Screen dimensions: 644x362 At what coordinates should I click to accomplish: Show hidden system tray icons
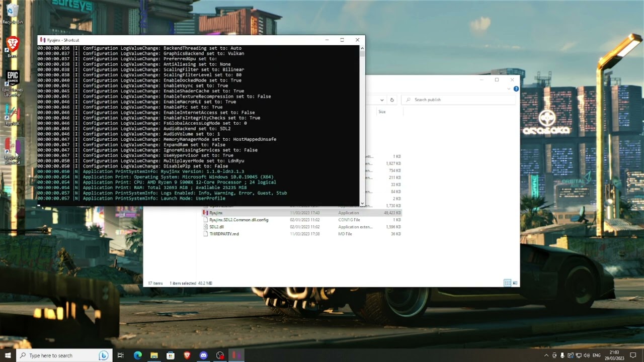tap(546, 355)
